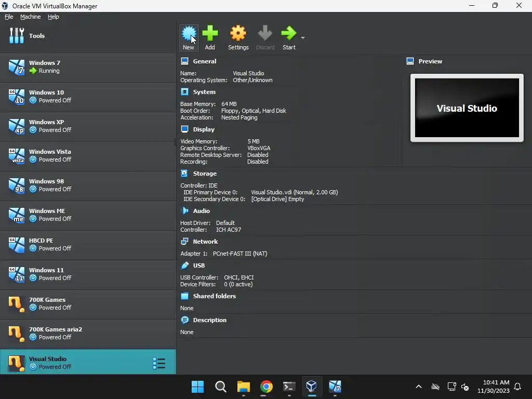Open the terminal icon on the taskbar

click(x=289, y=387)
